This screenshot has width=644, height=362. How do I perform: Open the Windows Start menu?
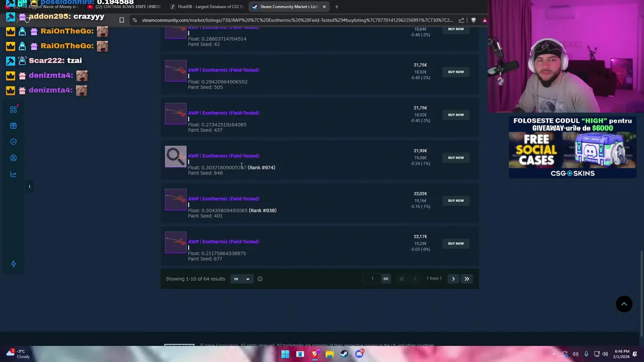[285, 354]
